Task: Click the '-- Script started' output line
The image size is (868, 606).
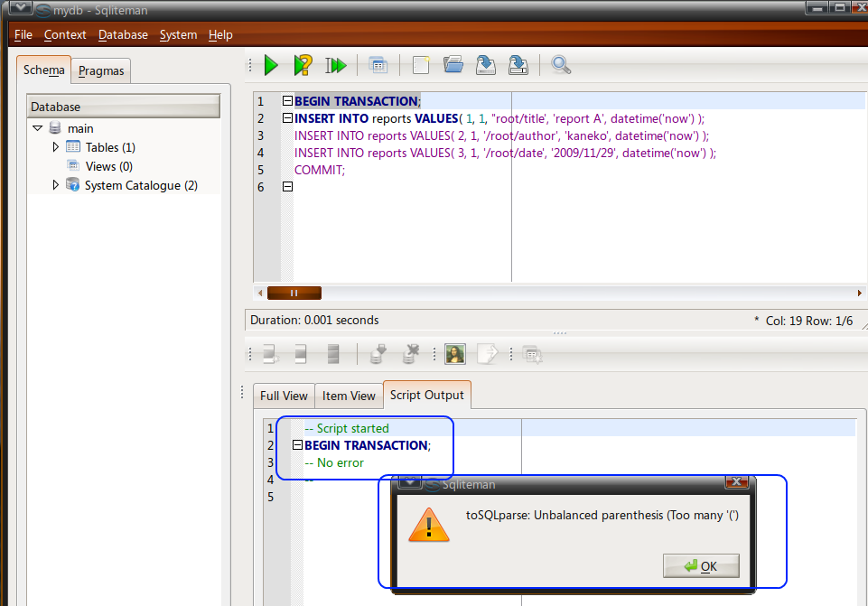Action: 347,428
